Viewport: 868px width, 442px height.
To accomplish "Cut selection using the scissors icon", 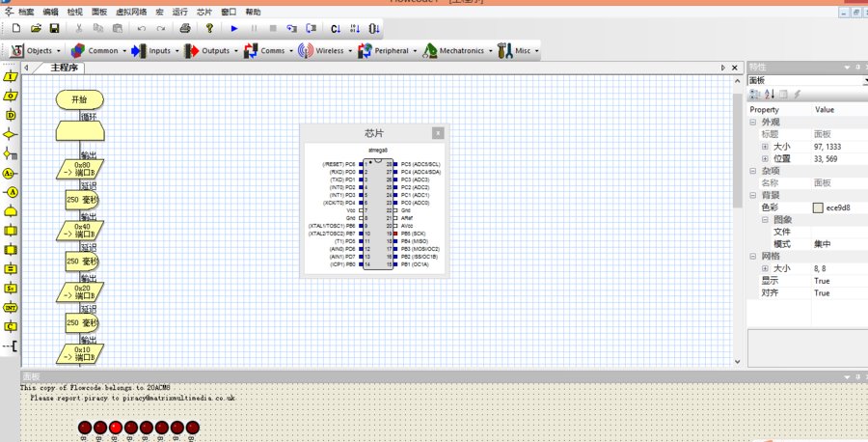I will pos(79,28).
